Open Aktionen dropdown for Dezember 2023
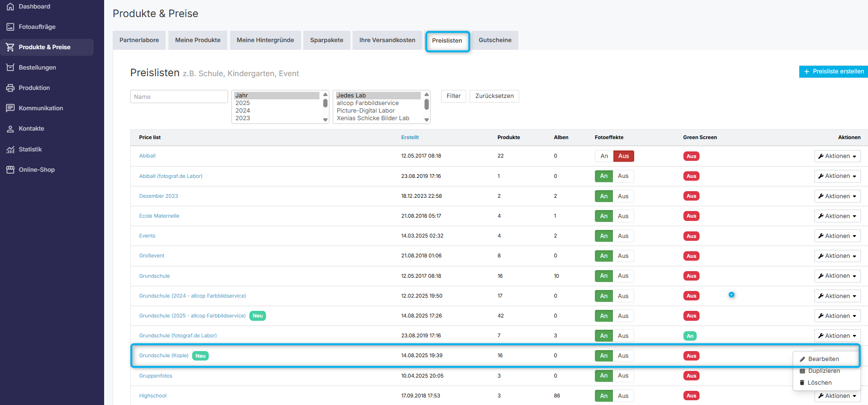The image size is (868, 405). pyautogui.click(x=837, y=196)
